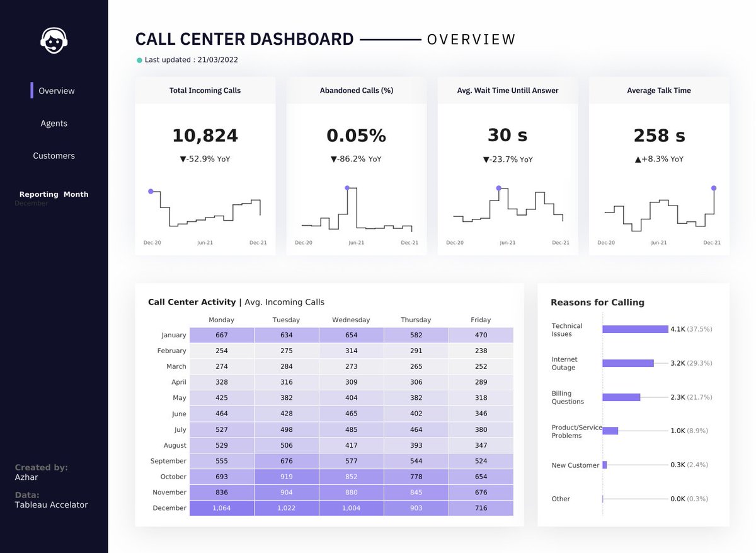Click the -23.7% YoY change indicator
Viewport: 756px width, 553px height.
coord(508,160)
